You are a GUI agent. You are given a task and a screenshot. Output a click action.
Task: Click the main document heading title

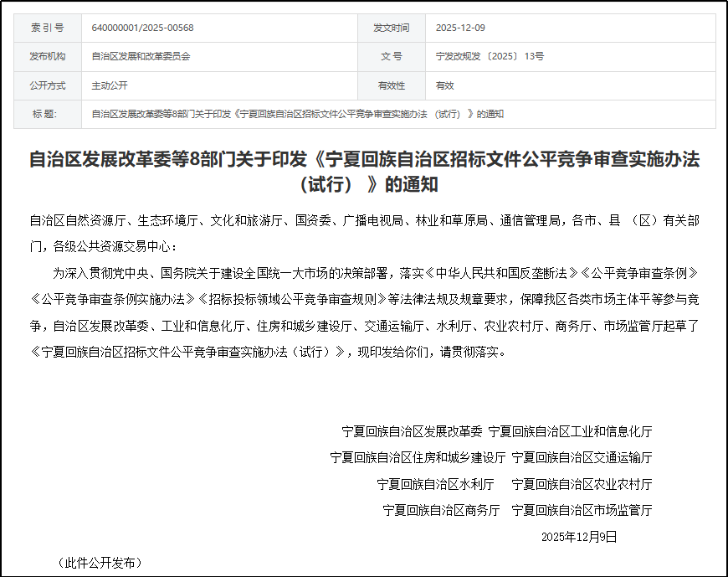coord(364,169)
